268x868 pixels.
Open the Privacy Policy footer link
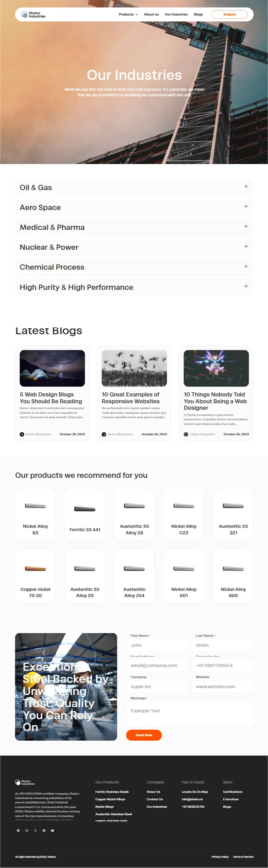pyautogui.click(x=220, y=856)
